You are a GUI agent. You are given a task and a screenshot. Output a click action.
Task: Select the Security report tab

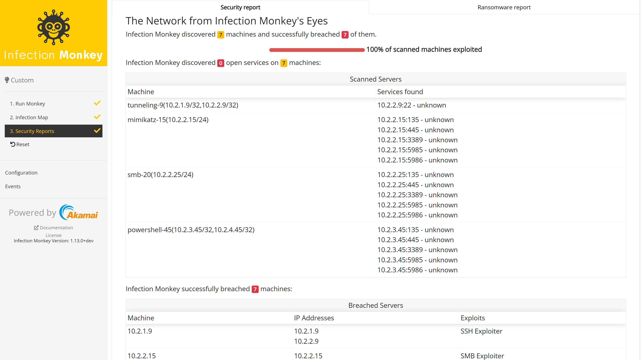point(240,7)
